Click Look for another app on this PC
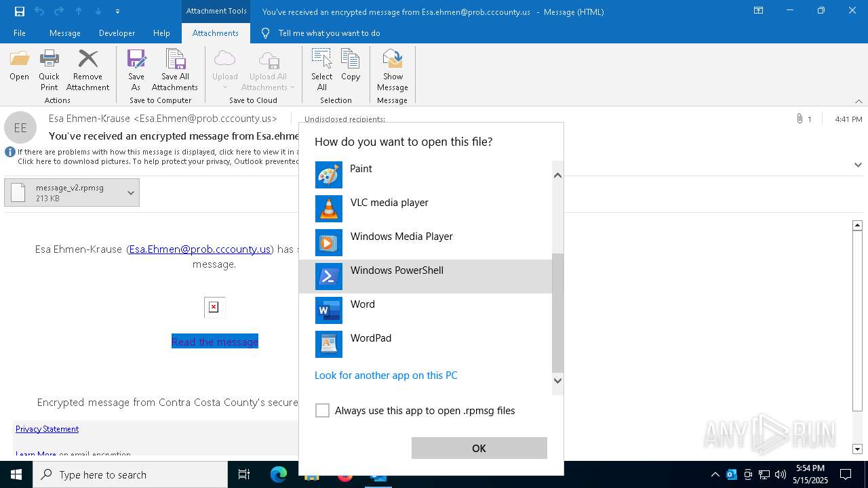 (x=386, y=375)
